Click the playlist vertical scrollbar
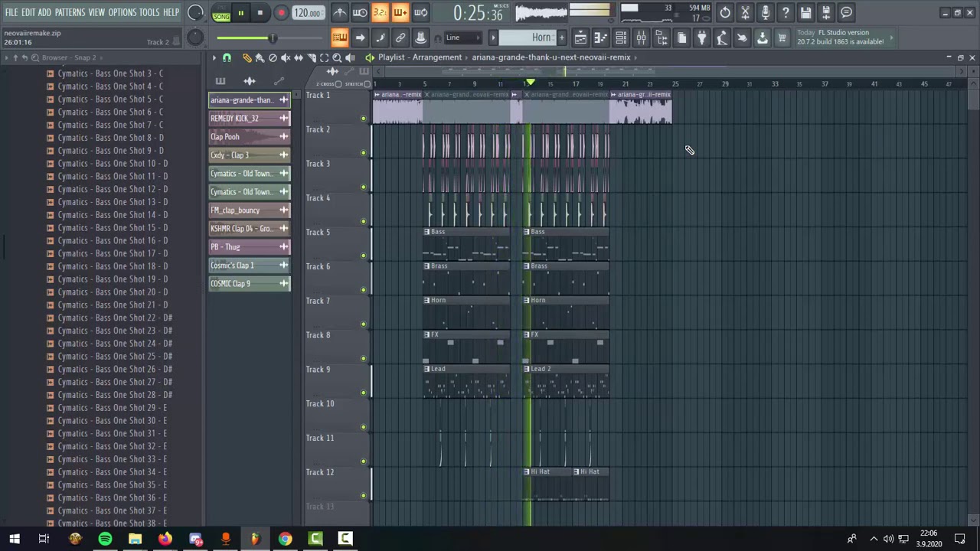This screenshot has width=980, height=551. coord(972,99)
